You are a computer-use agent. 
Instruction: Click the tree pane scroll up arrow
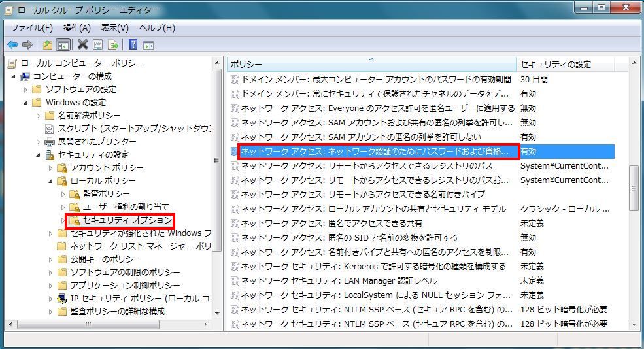click(x=217, y=63)
